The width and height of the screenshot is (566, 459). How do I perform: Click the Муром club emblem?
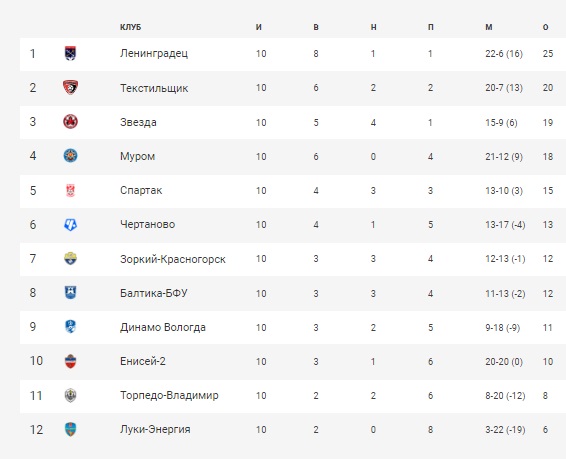[70, 156]
